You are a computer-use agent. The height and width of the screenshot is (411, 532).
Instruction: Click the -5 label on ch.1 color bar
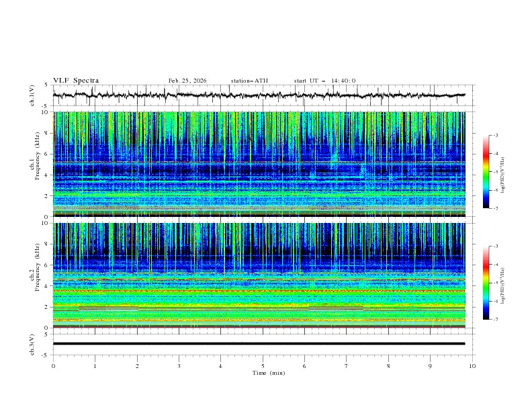pos(496,172)
